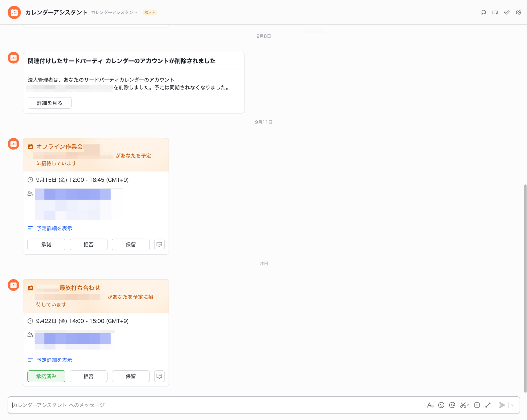
Task: Open the screenshot options chevron
Action: click(468, 405)
